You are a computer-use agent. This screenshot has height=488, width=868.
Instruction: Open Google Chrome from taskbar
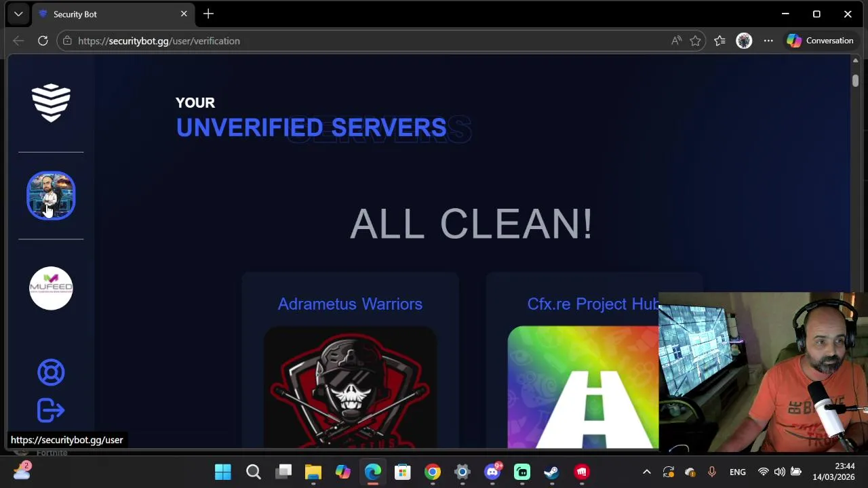(433, 472)
